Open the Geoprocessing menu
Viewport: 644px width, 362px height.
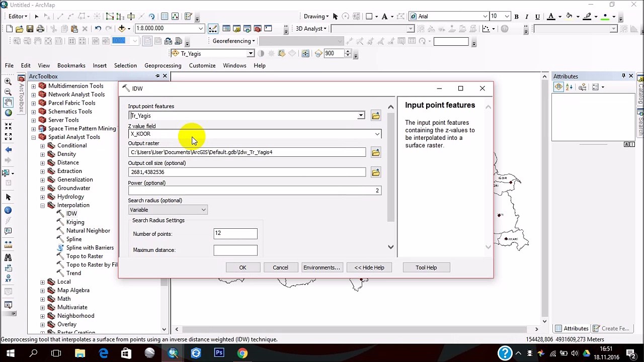[x=163, y=65]
